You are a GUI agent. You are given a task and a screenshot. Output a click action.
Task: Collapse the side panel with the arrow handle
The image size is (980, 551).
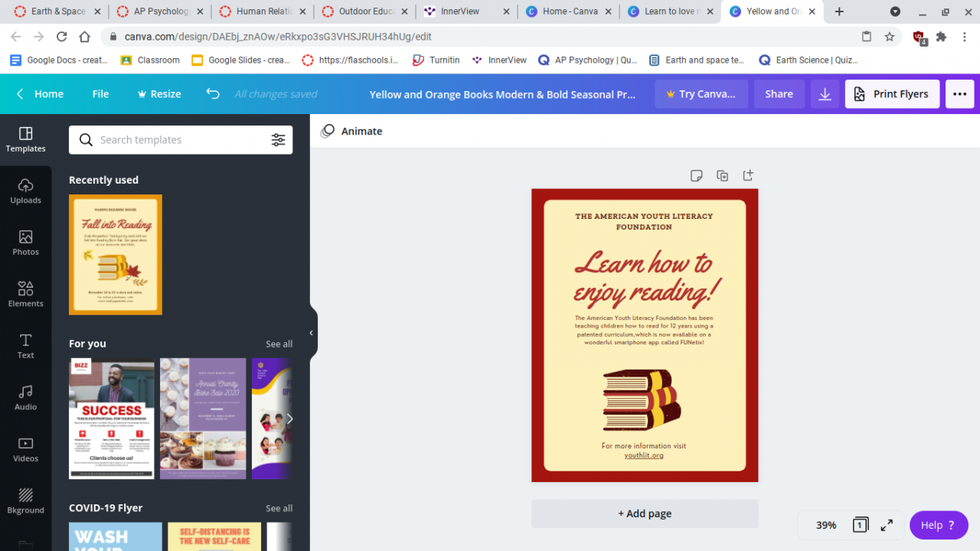point(312,333)
